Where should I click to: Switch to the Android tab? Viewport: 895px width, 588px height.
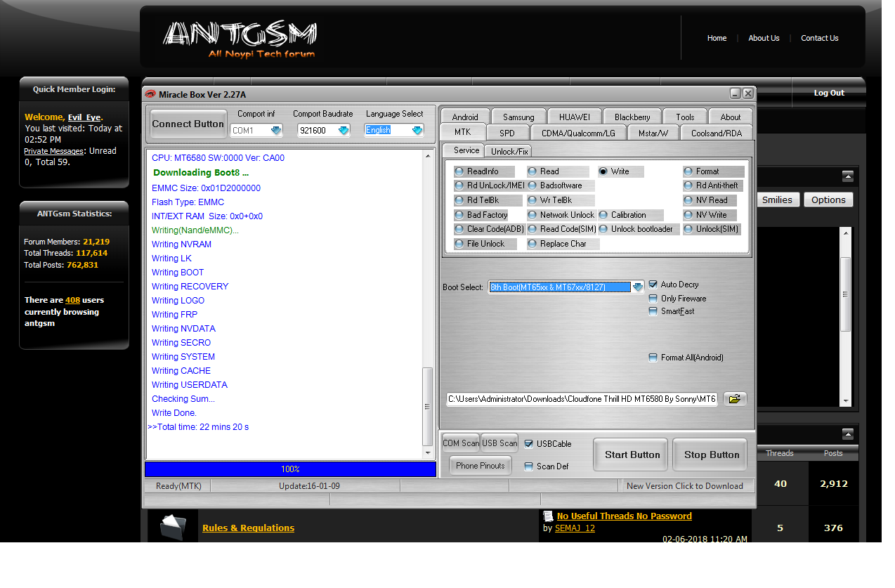pos(465,117)
